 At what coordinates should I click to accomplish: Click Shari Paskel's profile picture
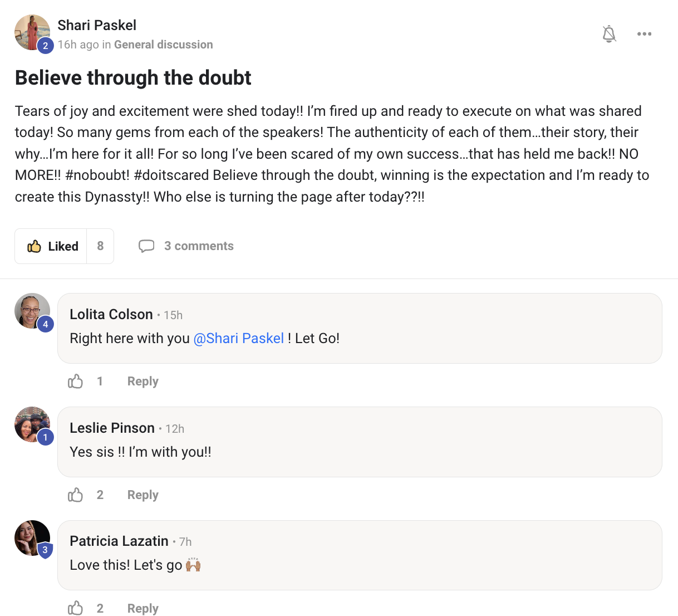pyautogui.click(x=32, y=32)
